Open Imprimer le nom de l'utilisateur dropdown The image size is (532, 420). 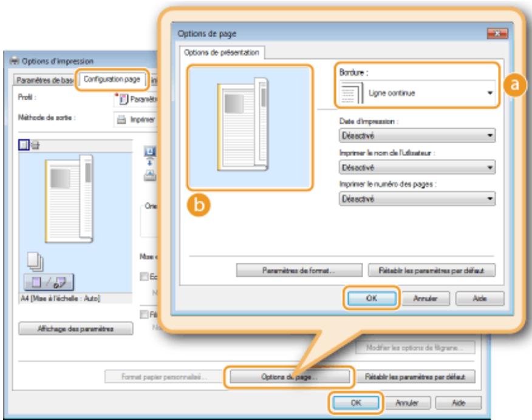tap(417, 167)
